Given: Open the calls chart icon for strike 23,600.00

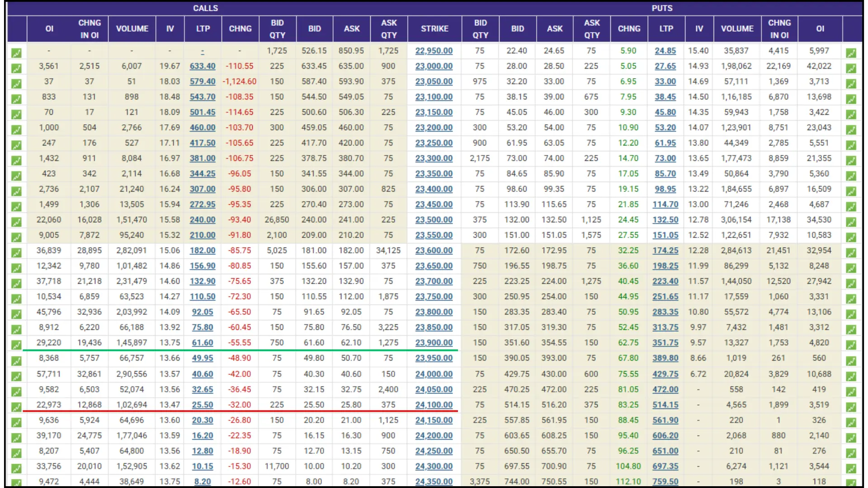Looking at the screenshot, I should pyautogui.click(x=16, y=253).
